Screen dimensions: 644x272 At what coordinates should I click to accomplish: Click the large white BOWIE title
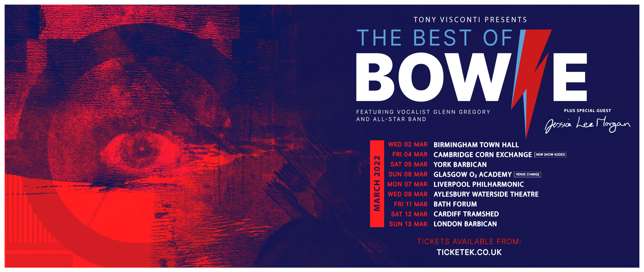tap(471, 77)
